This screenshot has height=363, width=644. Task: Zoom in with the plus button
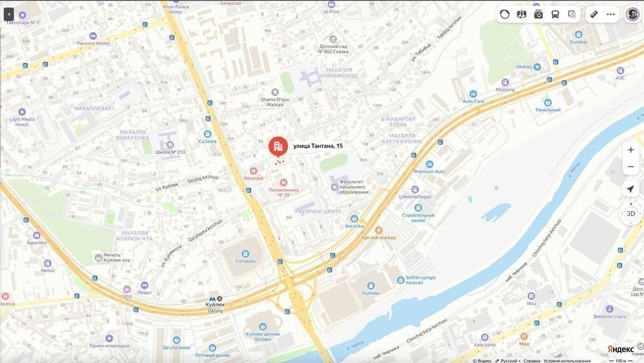coord(630,150)
